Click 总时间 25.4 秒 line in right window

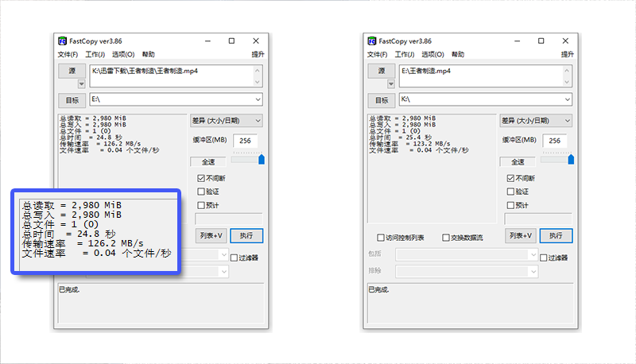[401, 137]
